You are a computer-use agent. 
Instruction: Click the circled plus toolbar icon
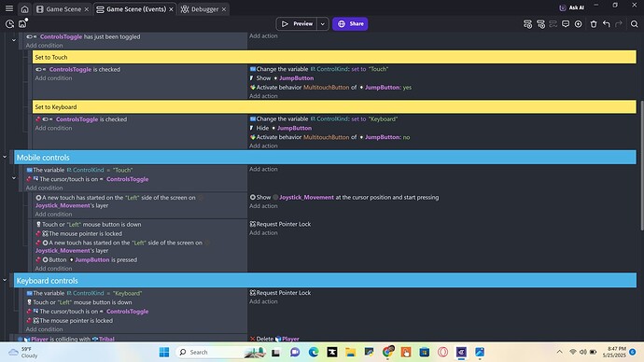click(x=579, y=24)
